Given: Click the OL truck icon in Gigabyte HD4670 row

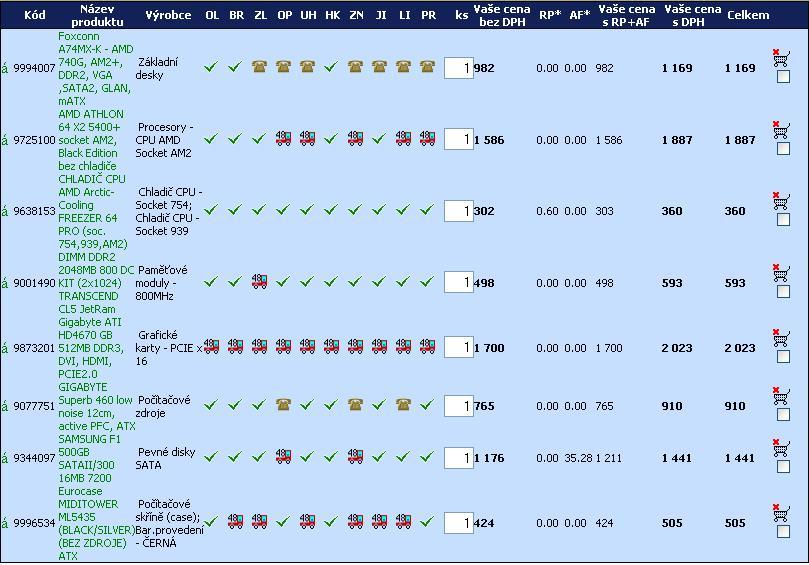Looking at the screenshot, I should point(211,347).
